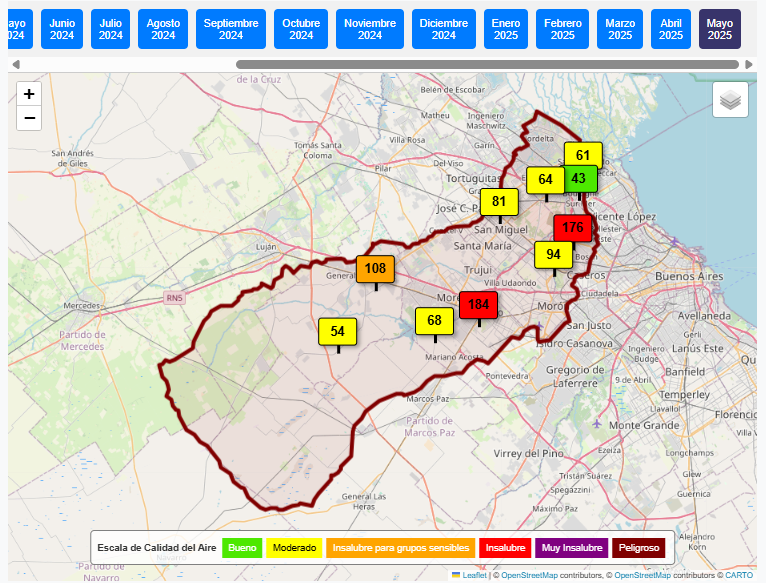Image resolution: width=766 pixels, height=583 pixels.
Task: Click the red 184 air quality marker
Action: (x=479, y=305)
